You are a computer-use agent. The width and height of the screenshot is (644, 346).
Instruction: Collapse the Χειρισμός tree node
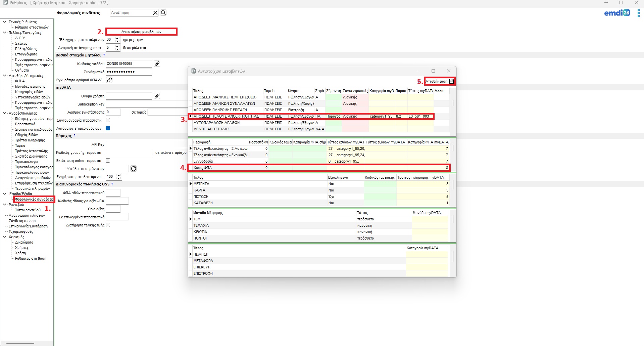pyautogui.click(x=4, y=237)
